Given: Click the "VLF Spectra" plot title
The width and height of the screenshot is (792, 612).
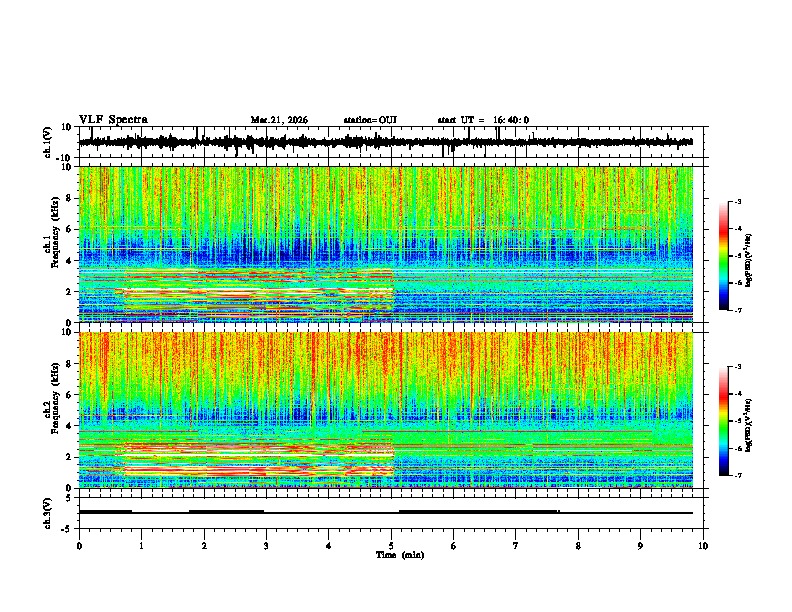Looking at the screenshot, I should coord(113,120).
